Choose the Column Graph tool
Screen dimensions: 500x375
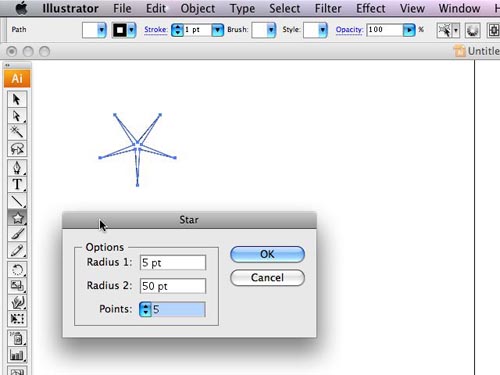point(17,355)
